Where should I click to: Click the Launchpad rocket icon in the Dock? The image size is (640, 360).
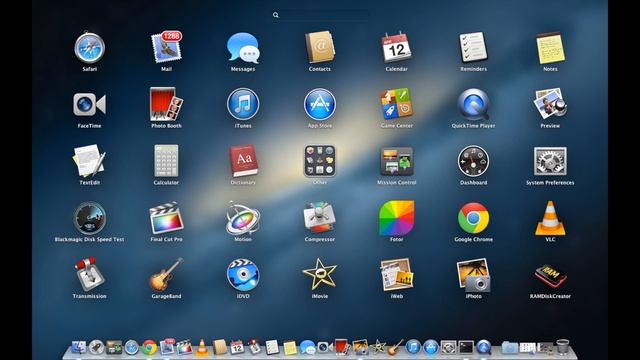(x=97, y=347)
